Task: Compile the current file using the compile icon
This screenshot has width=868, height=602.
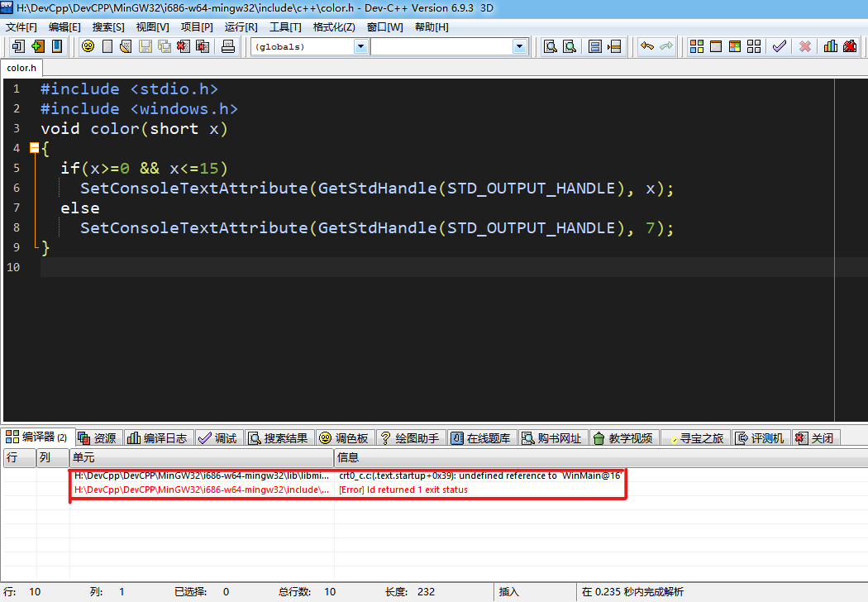Action: (697, 46)
